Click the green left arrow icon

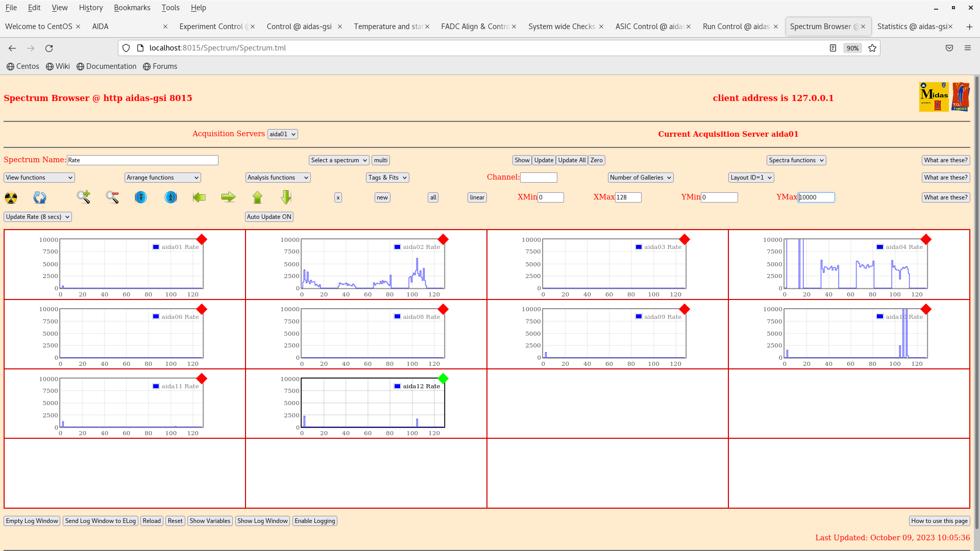tap(199, 197)
